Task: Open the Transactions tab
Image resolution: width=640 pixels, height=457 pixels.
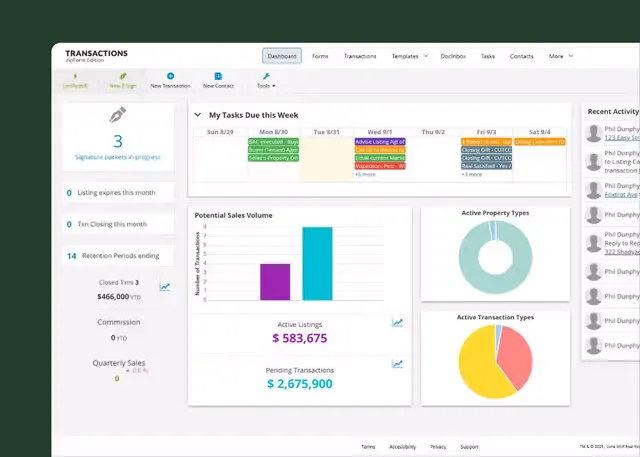Action: (360, 56)
